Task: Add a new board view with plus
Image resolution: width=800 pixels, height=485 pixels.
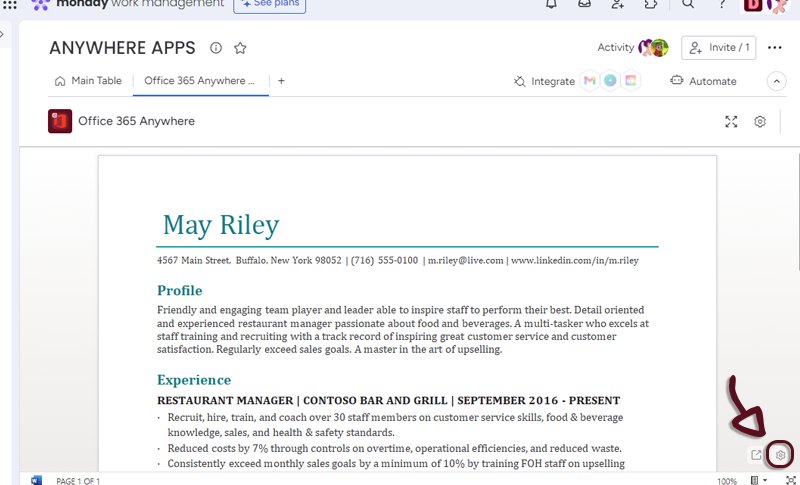Action: tap(281, 81)
